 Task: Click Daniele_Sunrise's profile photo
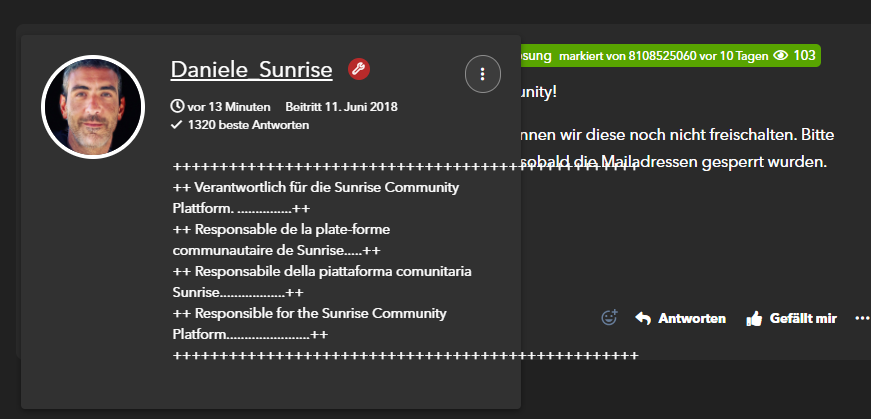click(x=93, y=107)
